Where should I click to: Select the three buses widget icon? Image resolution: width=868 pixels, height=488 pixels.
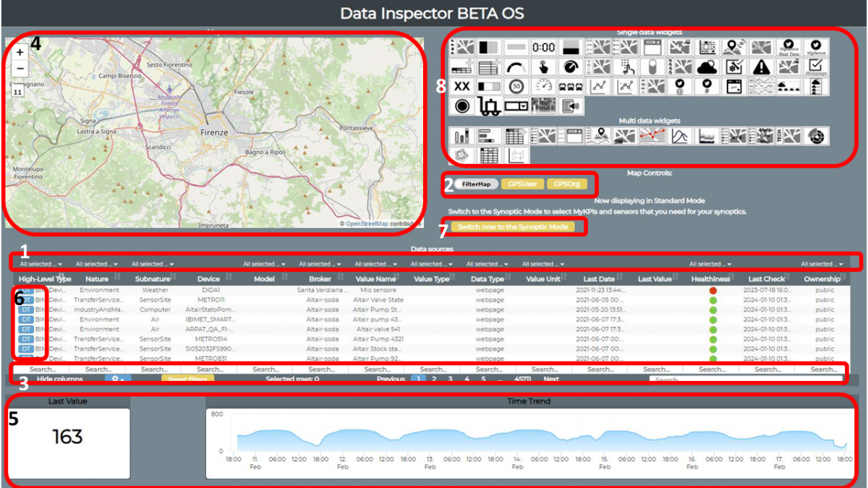click(x=571, y=87)
